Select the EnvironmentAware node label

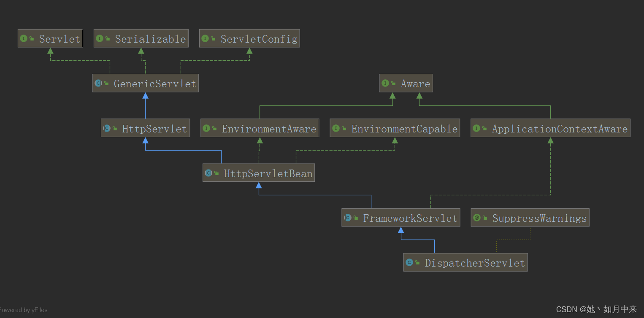point(269,128)
